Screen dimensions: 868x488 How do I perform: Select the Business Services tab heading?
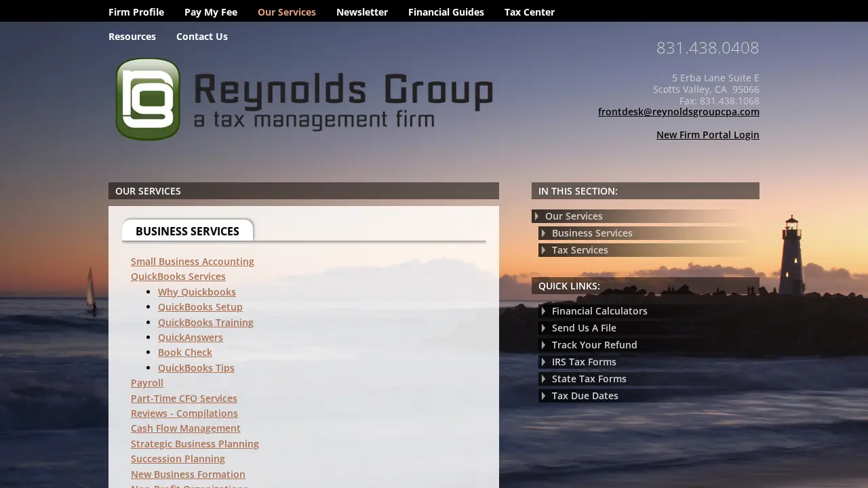click(187, 231)
